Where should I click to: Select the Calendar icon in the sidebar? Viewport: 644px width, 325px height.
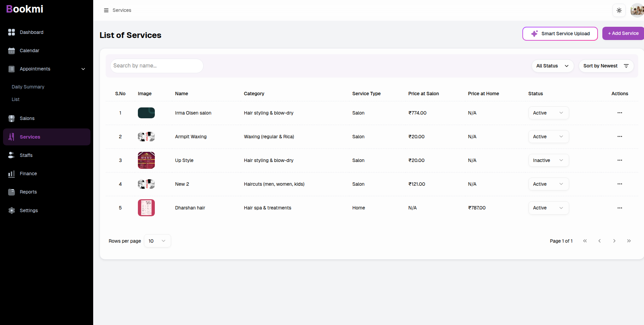coord(11,50)
